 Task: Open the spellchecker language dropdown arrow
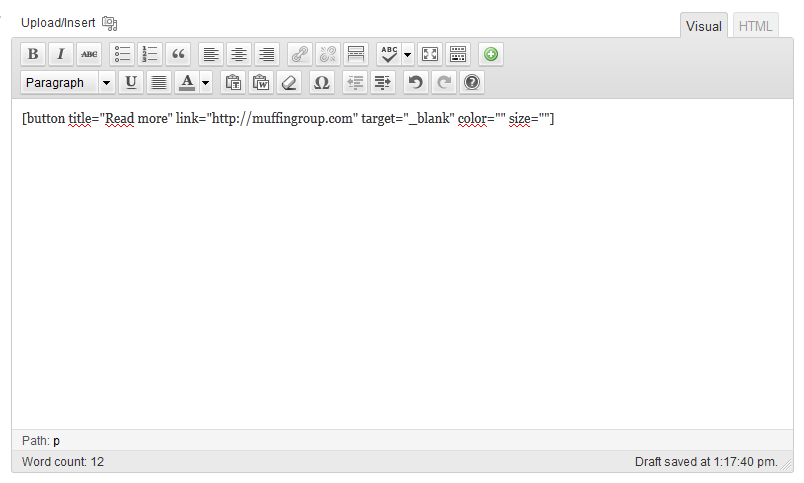[x=408, y=54]
